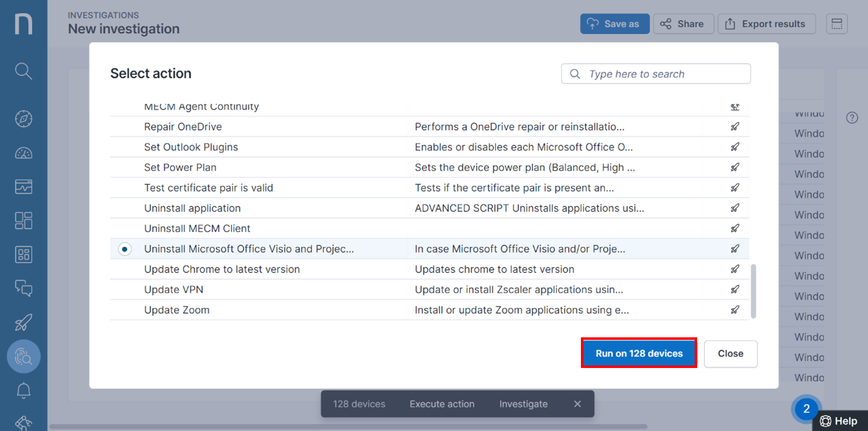This screenshot has width=868, height=431.
Task: Click the action list vertical scrollbar
Action: [753, 291]
